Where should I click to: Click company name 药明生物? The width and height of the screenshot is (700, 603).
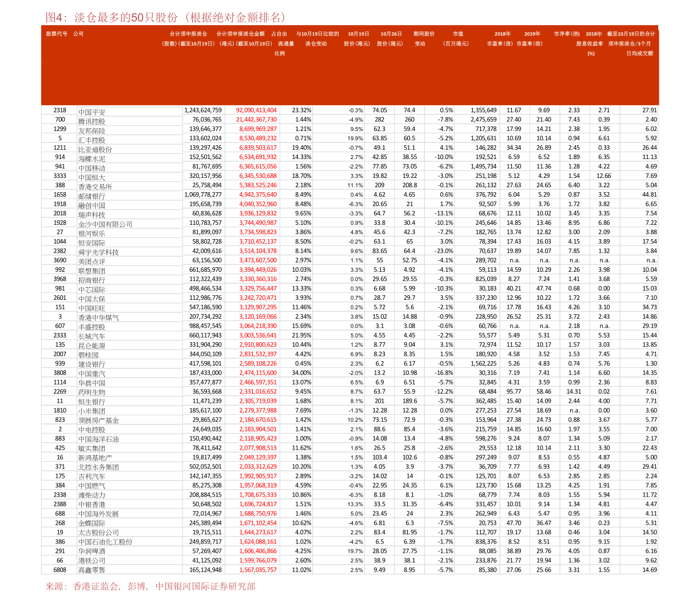click(92, 392)
